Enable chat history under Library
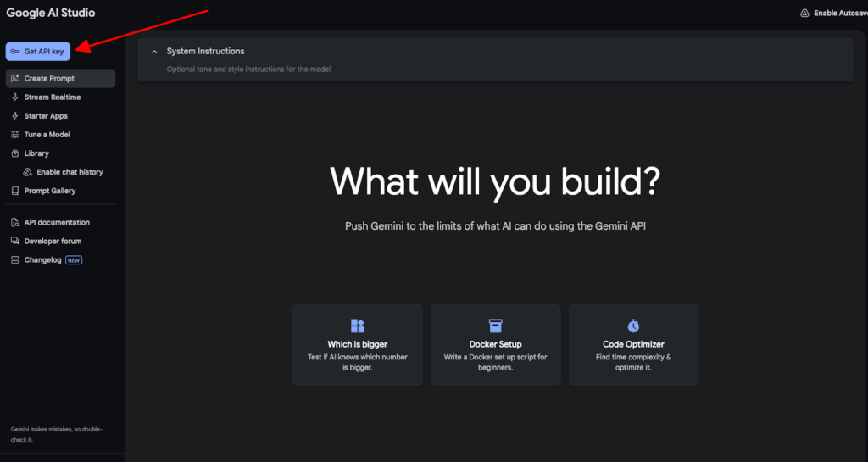The image size is (868, 462). (63, 172)
